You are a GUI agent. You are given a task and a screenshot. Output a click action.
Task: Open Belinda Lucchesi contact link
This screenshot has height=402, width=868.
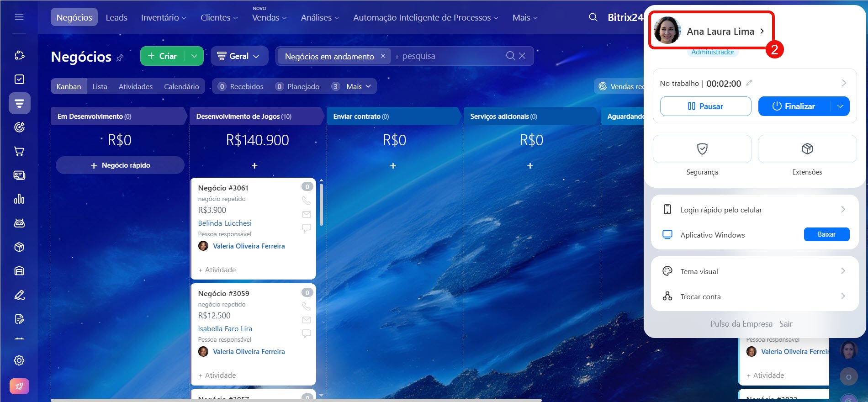pos(225,223)
